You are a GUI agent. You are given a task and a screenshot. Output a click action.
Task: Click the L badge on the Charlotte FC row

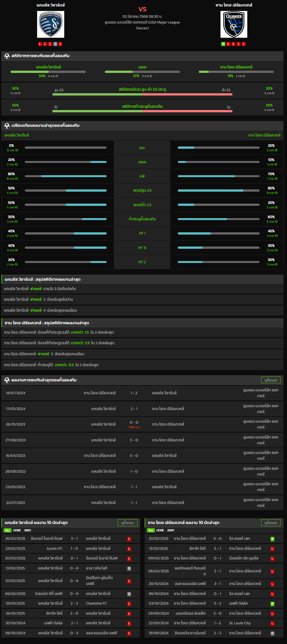(129, 604)
